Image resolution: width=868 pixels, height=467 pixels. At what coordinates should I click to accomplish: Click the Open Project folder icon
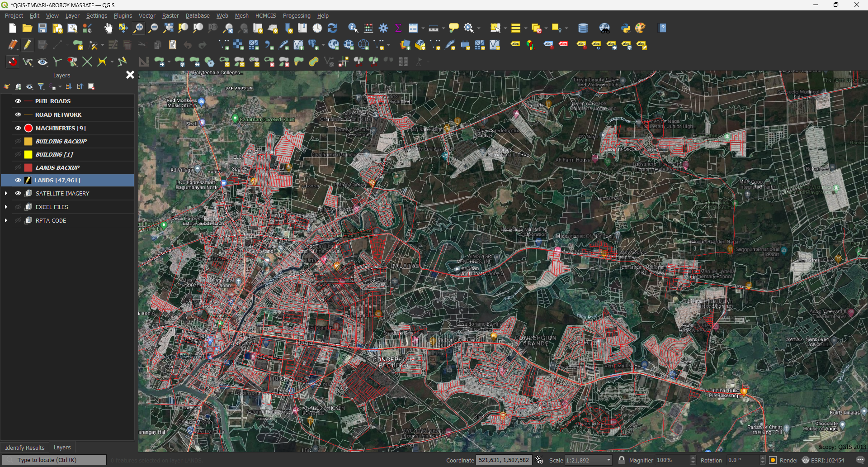point(28,29)
